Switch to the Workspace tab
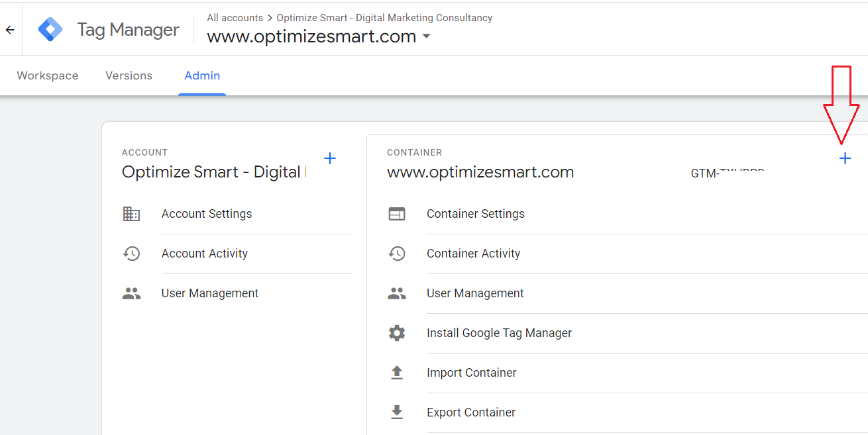Viewport: 868px width, 435px height. click(x=48, y=75)
